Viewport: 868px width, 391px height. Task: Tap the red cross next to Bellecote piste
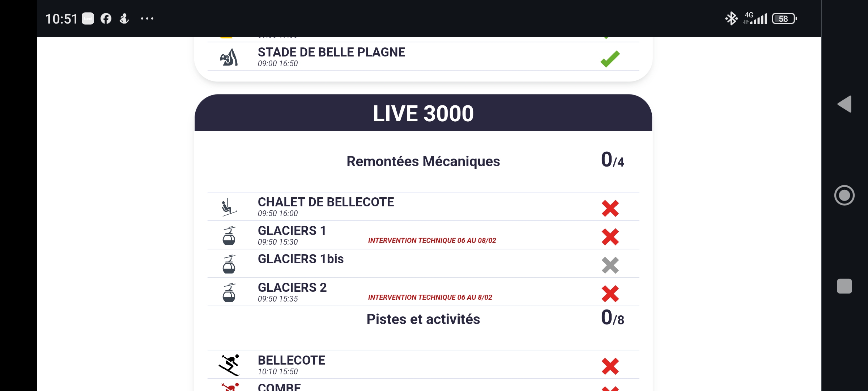click(610, 366)
